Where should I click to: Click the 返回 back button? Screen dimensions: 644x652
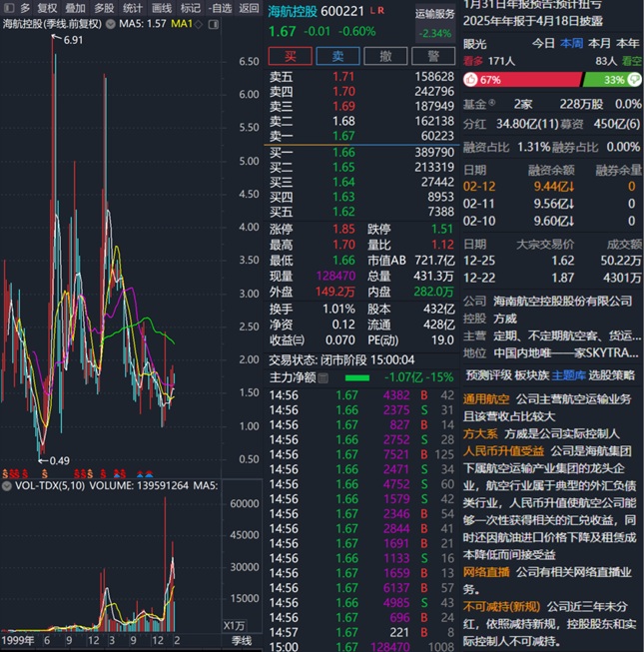[249, 8]
